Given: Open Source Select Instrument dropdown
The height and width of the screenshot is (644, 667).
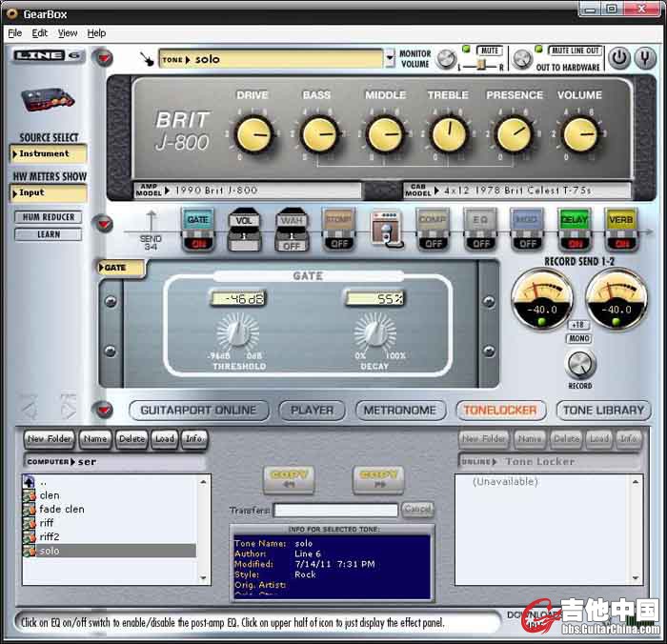Looking at the screenshot, I should click(49, 153).
